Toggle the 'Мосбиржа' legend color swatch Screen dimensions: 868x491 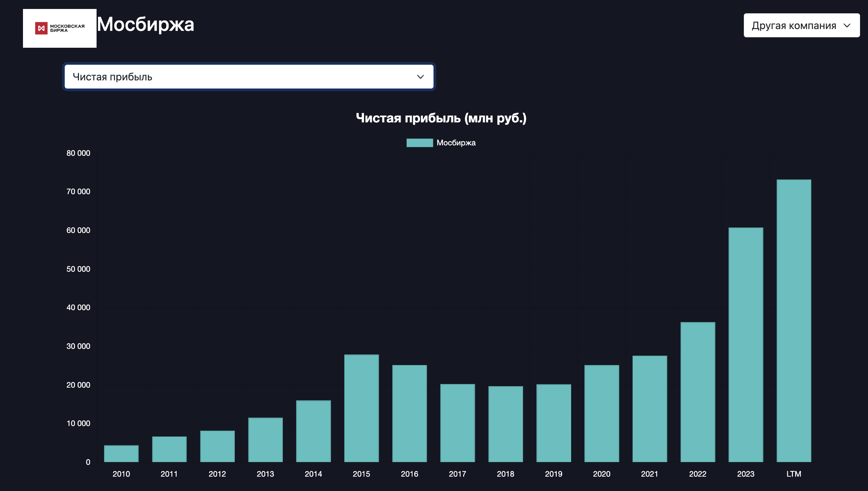[420, 143]
